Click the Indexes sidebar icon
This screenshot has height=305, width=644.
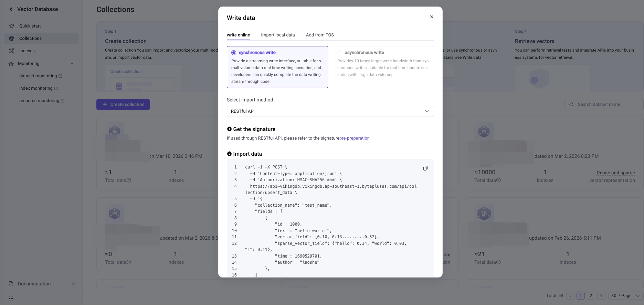[12, 51]
